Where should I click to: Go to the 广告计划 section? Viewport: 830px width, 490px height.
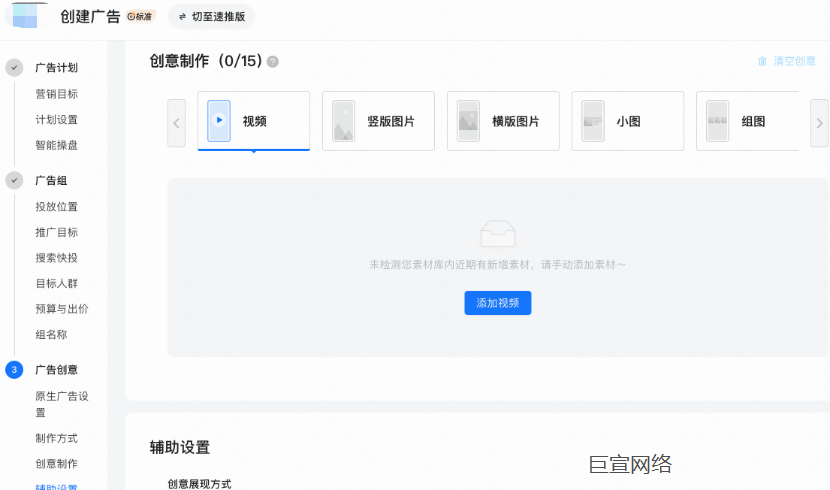click(56, 68)
